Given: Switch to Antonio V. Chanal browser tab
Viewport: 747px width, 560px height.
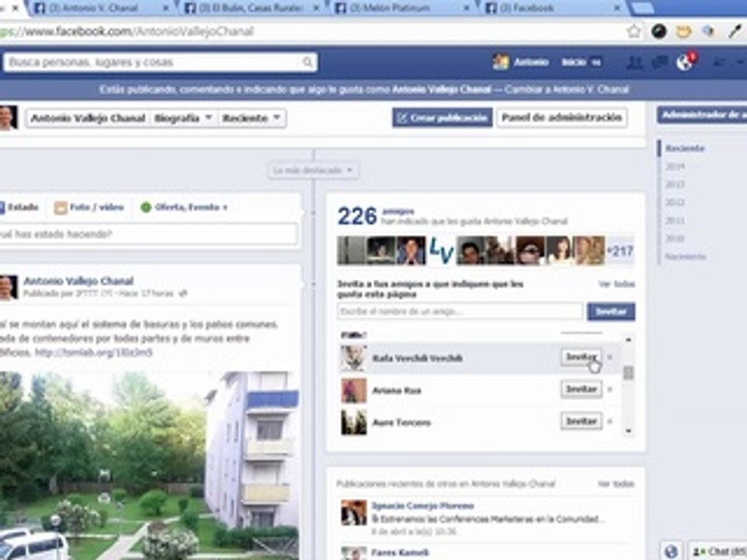Looking at the screenshot, I should click(x=100, y=8).
